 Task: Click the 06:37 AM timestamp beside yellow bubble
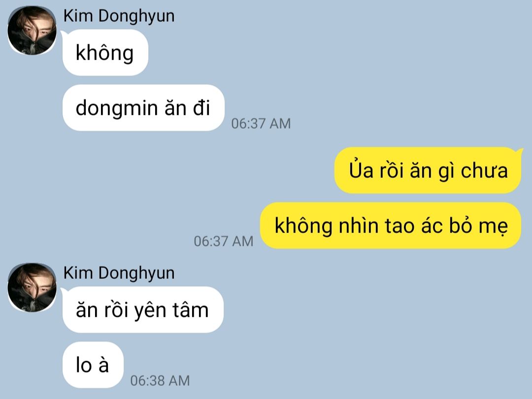coord(224,241)
